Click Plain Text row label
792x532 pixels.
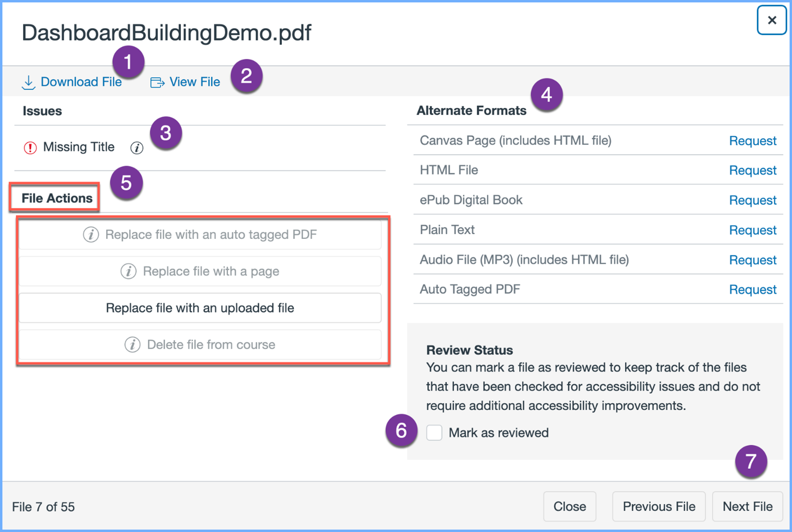pos(447,230)
